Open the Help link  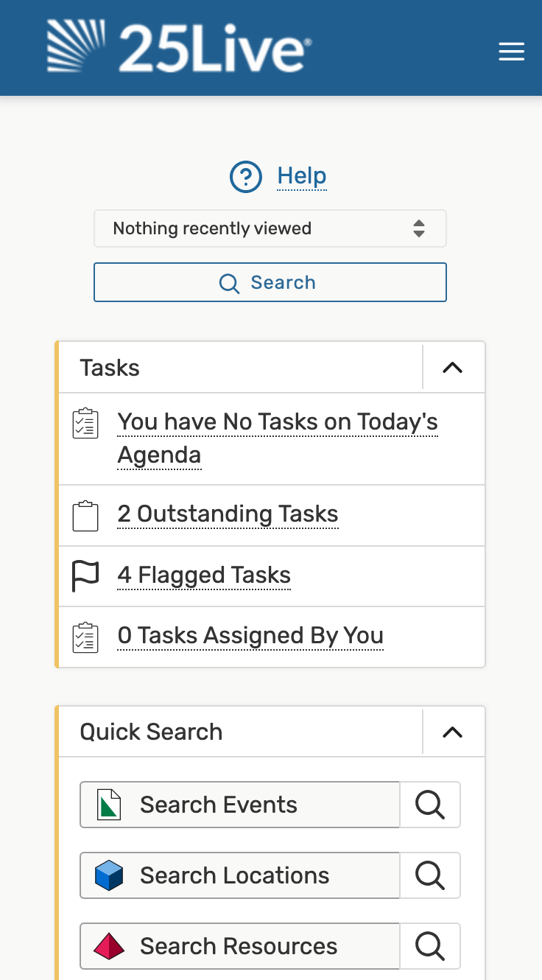coord(302,176)
